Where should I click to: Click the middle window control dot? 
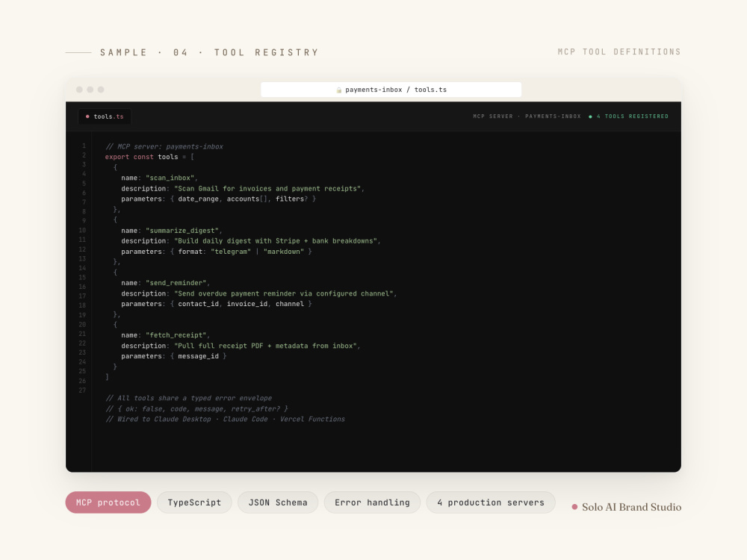[90, 90]
